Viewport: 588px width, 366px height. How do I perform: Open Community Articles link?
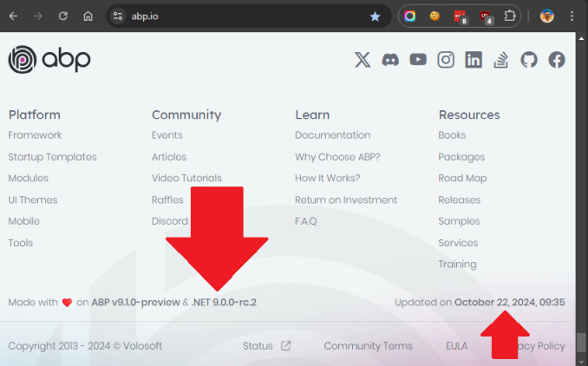coord(169,157)
